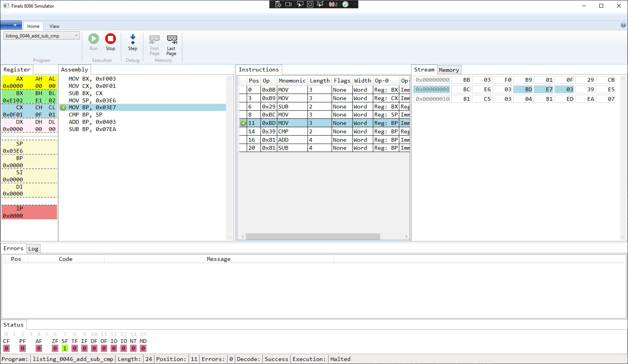Image resolution: width=628 pixels, height=364 pixels.
Task: Click the BX register value 0xE102
Action: tap(13, 100)
